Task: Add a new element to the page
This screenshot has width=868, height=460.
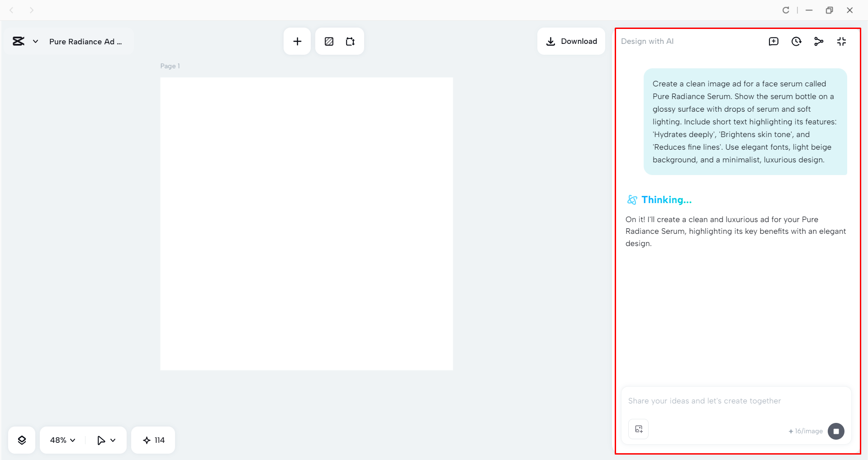Action: coord(297,41)
